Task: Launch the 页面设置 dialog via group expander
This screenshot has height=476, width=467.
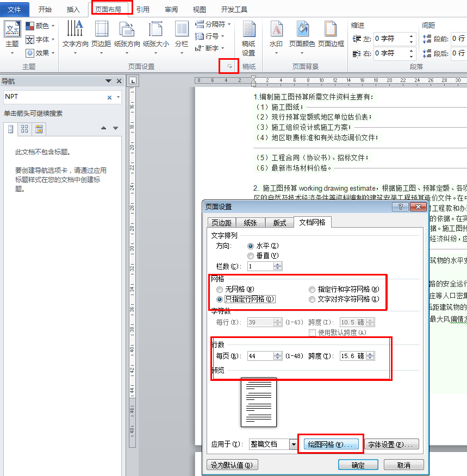Action: click(229, 66)
